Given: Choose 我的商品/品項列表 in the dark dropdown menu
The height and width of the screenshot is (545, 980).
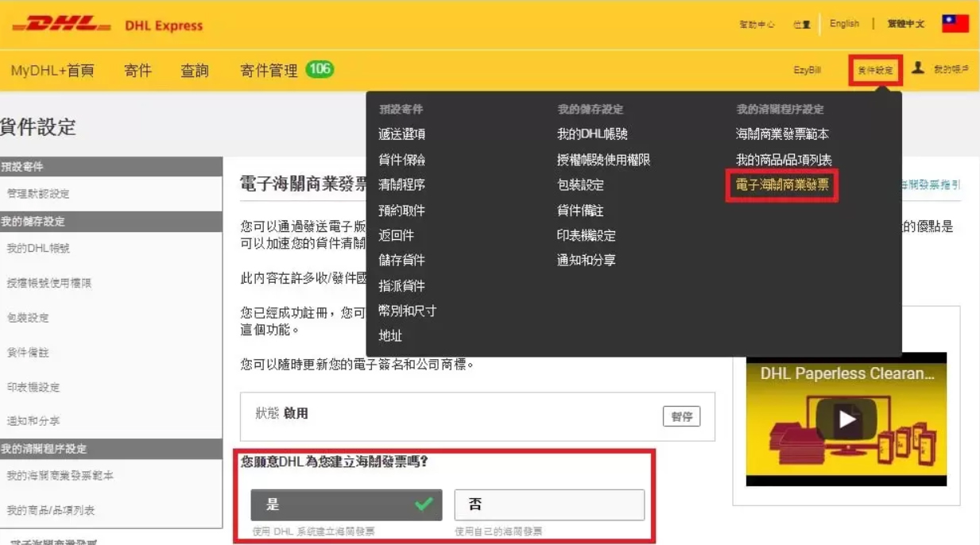Looking at the screenshot, I should coord(784,160).
